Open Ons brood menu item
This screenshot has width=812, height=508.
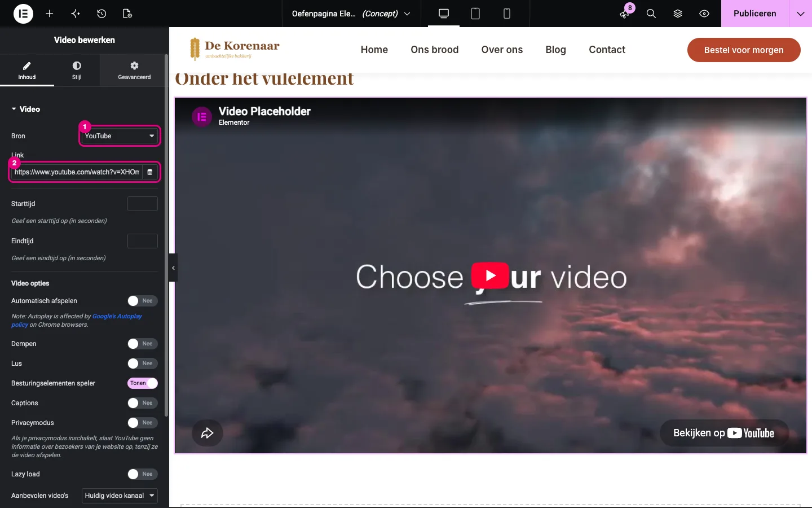(x=435, y=50)
